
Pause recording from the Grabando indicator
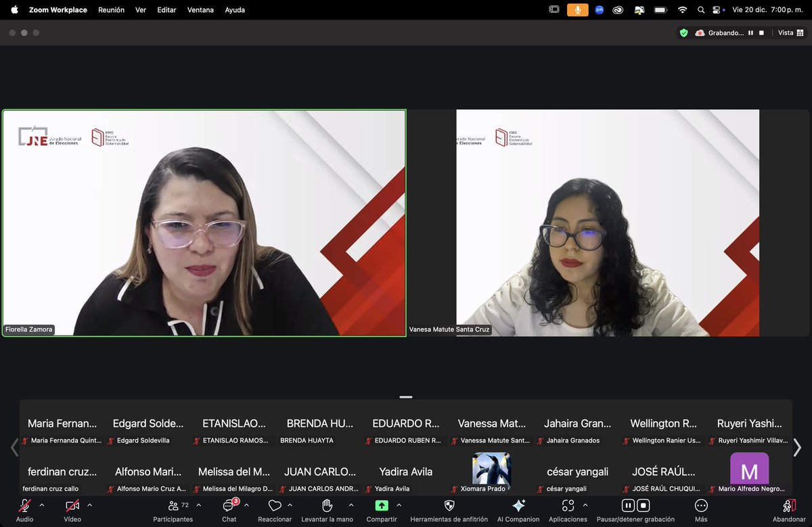click(x=750, y=32)
